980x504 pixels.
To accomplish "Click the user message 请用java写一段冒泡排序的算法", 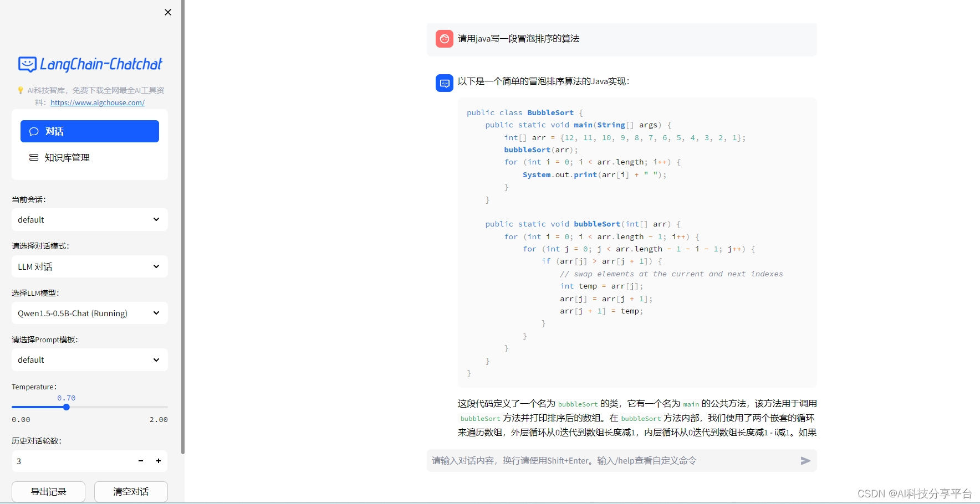I will (518, 39).
